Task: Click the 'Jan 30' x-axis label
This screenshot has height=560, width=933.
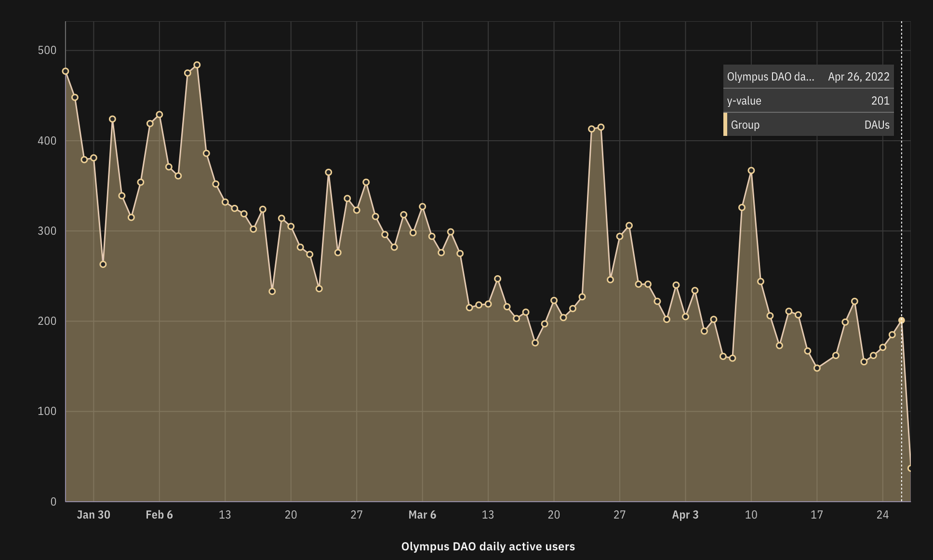Action: (x=93, y=515)
